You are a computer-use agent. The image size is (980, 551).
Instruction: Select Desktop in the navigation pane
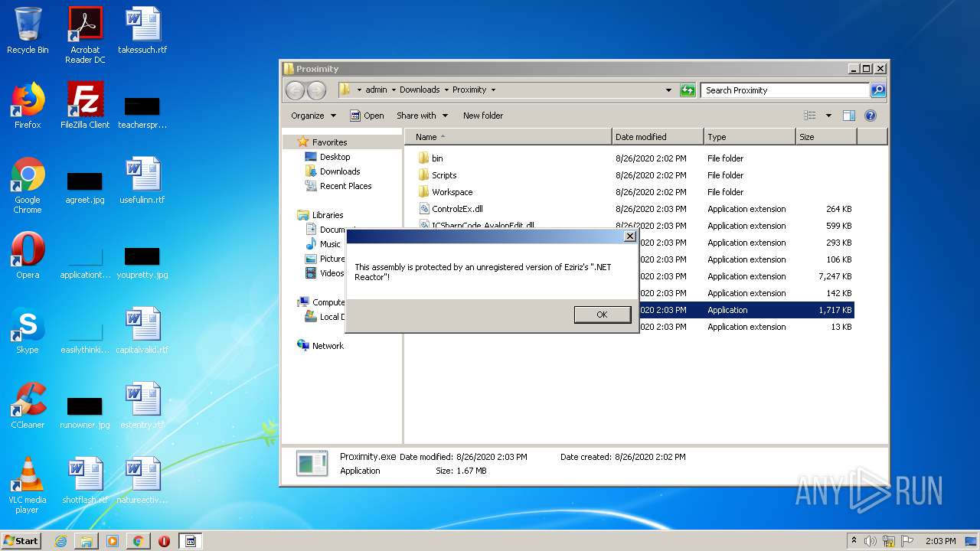pos(335,157)
